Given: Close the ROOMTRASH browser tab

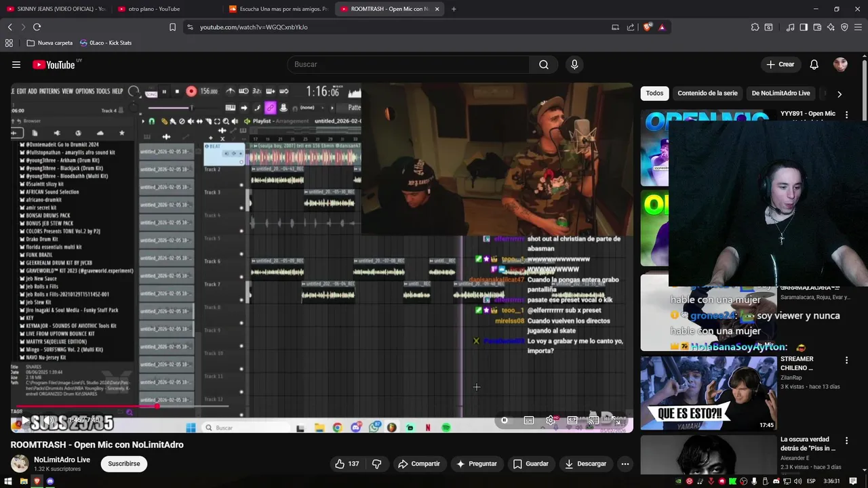Looking at the screenshot, I should 437,9.
